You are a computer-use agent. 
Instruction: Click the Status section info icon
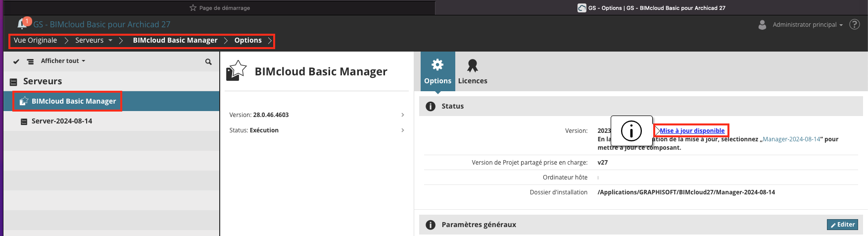(x=431, y=106)
